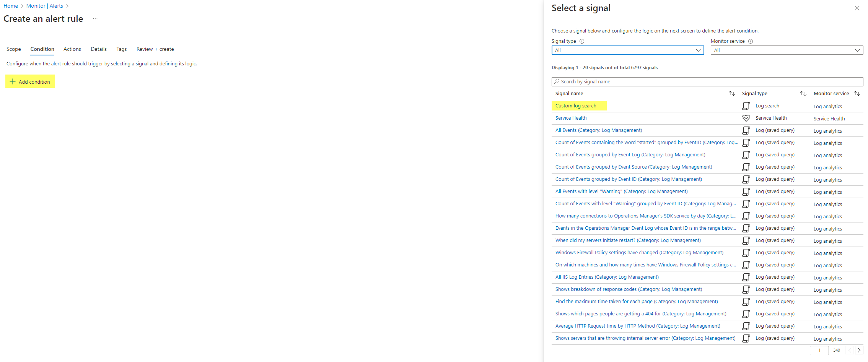Image resolution: width=868 pixels, height=362 pixels.
Task: Choose Count of Events grouped by Event Source
Action: 634,167
